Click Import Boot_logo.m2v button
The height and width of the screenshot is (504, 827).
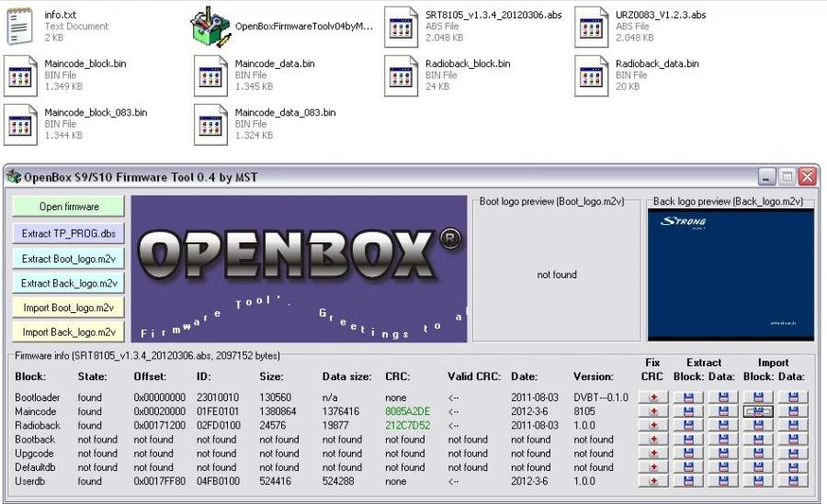coord(69,308)
